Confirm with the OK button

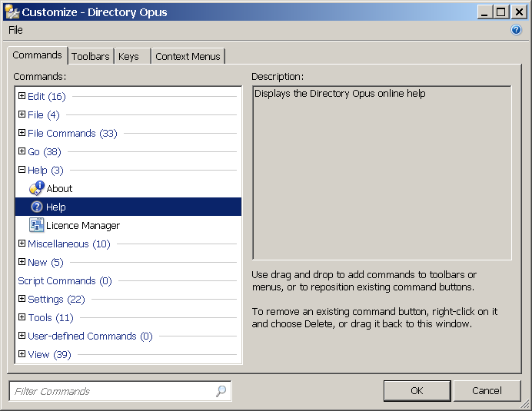pyautogui.click(x=417, y=391)
